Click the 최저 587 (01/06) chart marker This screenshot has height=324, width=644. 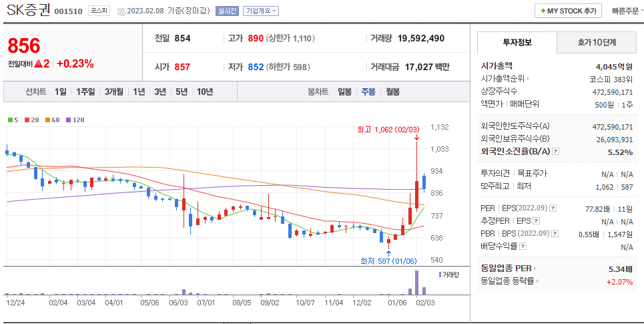[x=388, y=261]
